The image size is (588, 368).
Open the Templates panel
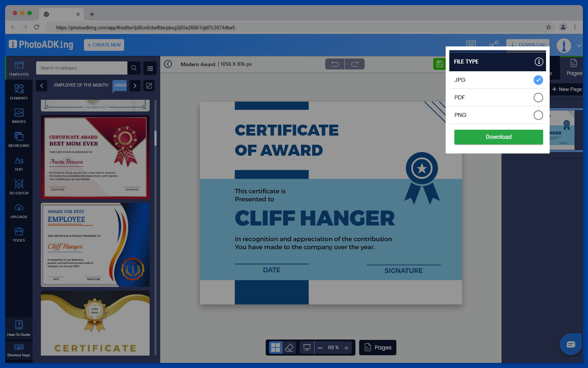pyautogui.click(x=19, y=69)
